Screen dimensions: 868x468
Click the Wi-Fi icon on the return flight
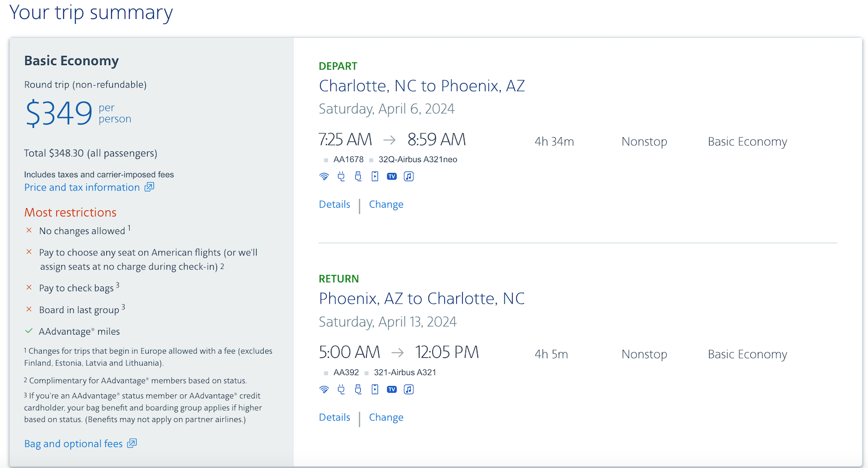tap(324, 389)
